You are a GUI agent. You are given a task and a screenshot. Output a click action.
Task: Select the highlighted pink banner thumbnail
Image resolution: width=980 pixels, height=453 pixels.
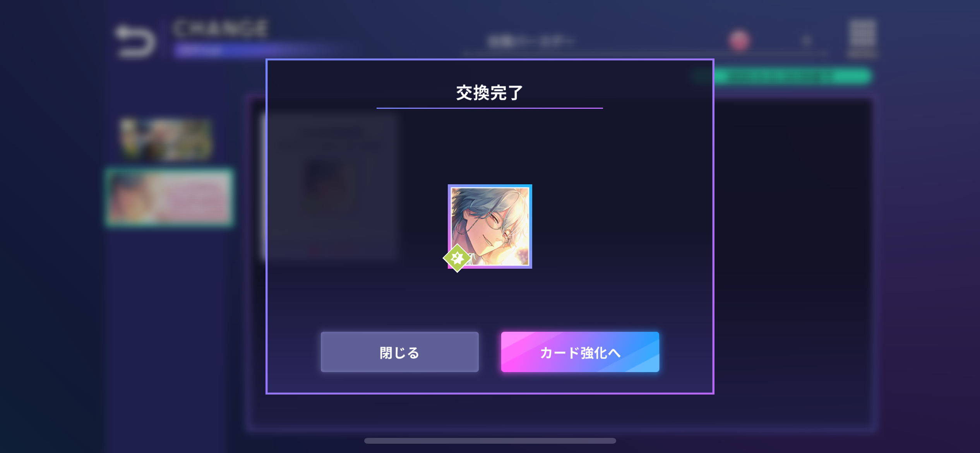click(x=170, y=197)
